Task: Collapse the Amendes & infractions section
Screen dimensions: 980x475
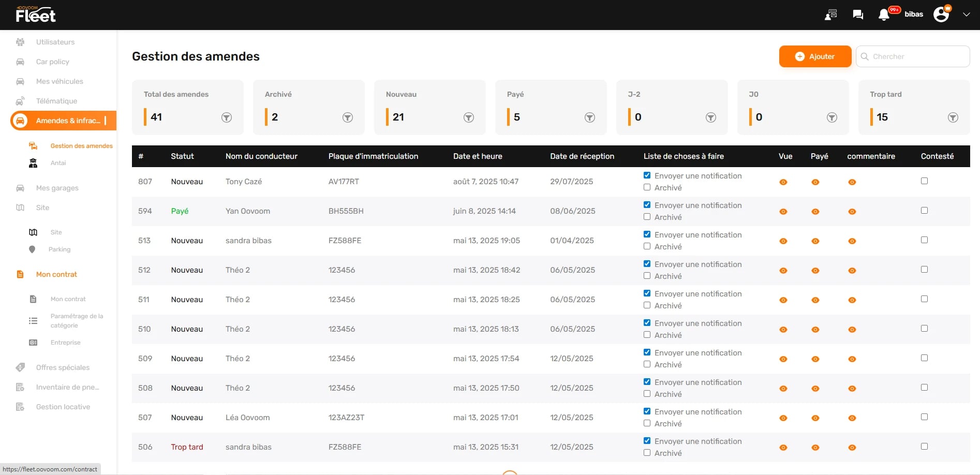Action: pyautogui.click(x=67, y=121)
